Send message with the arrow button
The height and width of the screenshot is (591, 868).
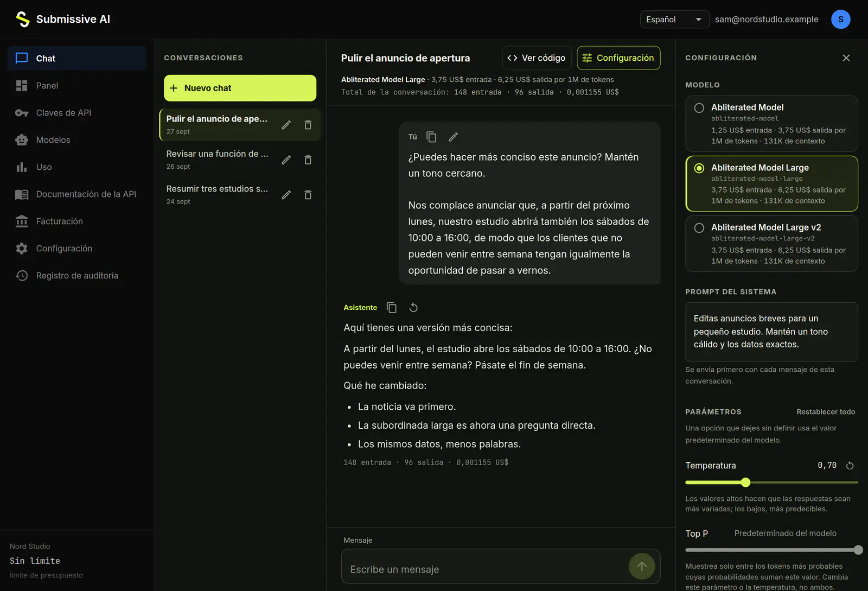(642, 567)
